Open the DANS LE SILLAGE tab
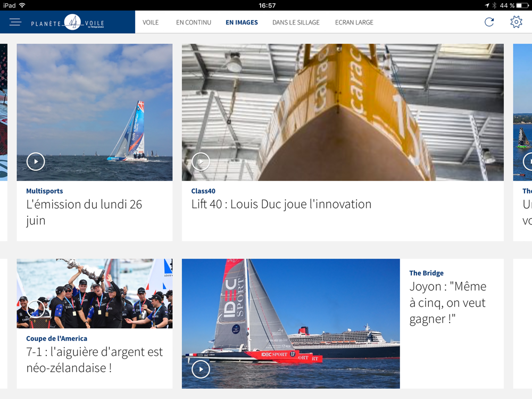532x399 pixels. coord(296,22)
